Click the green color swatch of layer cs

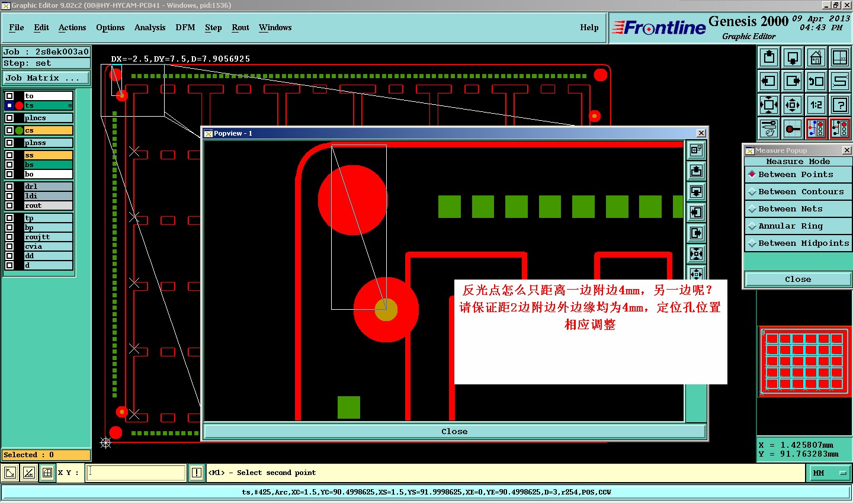coord(19,130)
